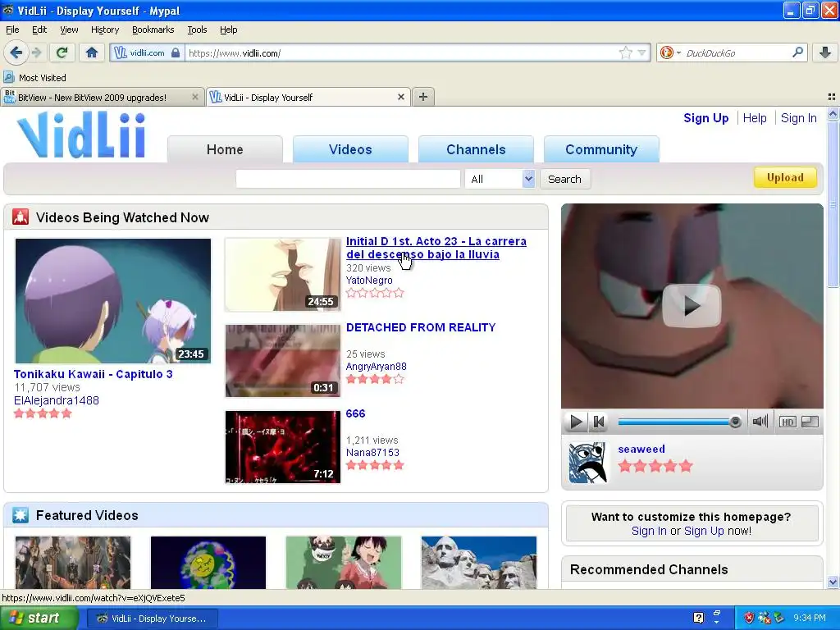
Task: Switch to the Community tab
Action: click(601, 149)
